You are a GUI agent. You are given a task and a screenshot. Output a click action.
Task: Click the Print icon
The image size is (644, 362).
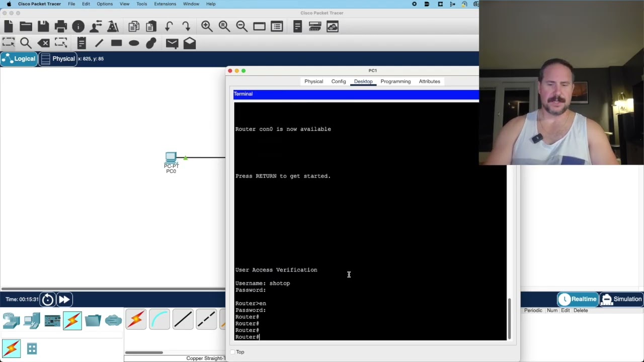61,26
